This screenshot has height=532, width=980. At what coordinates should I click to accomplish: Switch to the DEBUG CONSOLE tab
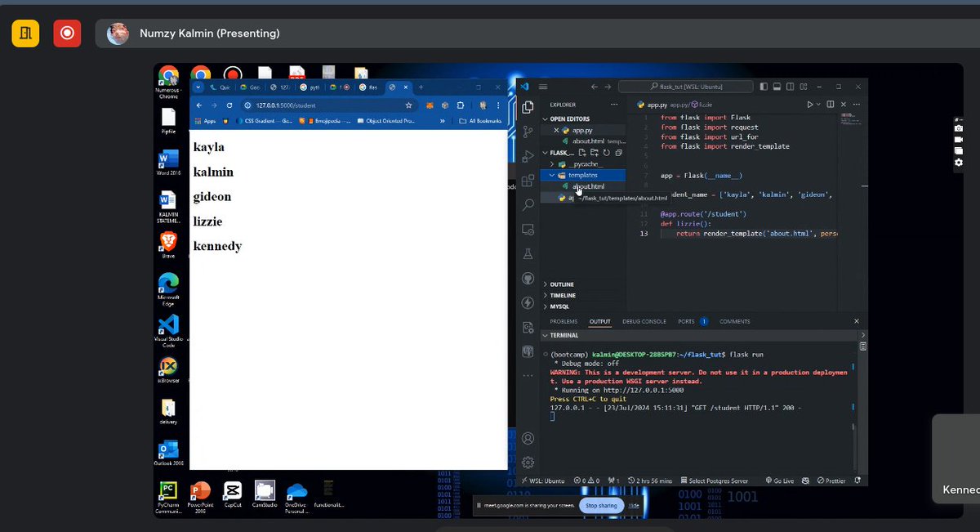click(x=644, y=321)
